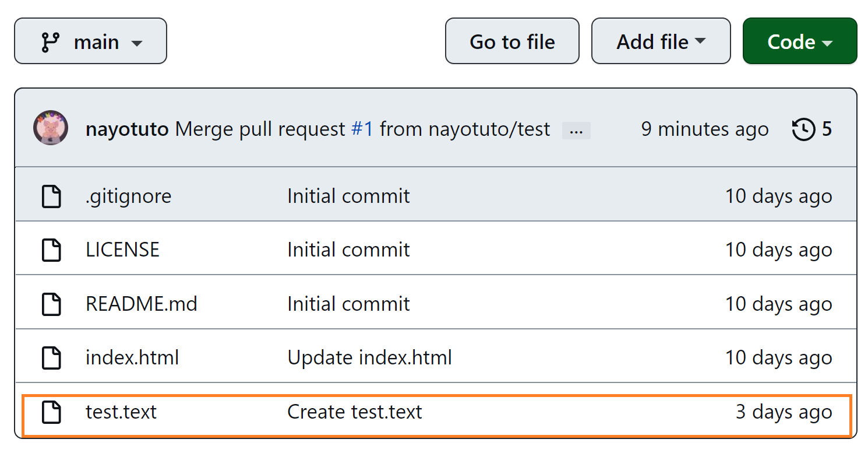Open the nayotuto author profile link
This screenshot has height=453, width=868.
[127, 129]
